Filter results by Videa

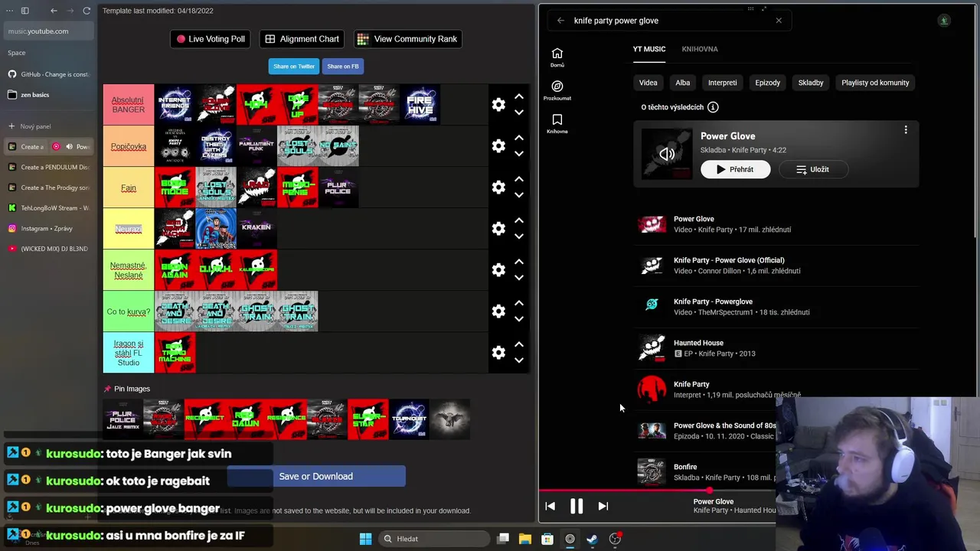(648, 83)
